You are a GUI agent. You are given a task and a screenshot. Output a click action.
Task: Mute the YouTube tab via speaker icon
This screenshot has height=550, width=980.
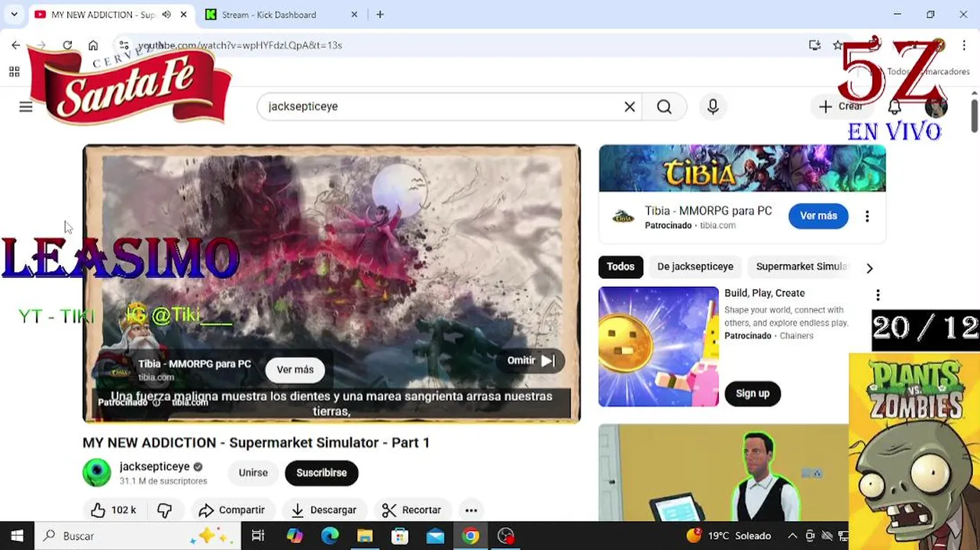point(166,15)
